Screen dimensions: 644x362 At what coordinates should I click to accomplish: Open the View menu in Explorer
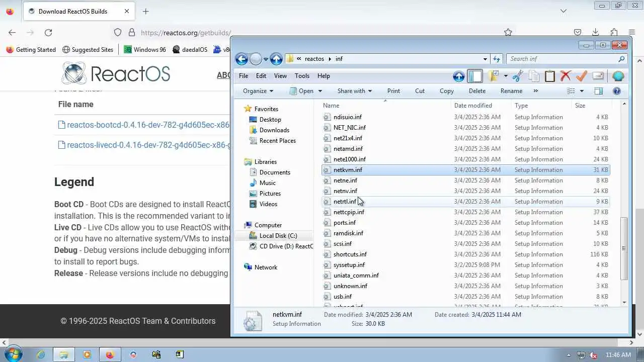(x=280, y=76)
